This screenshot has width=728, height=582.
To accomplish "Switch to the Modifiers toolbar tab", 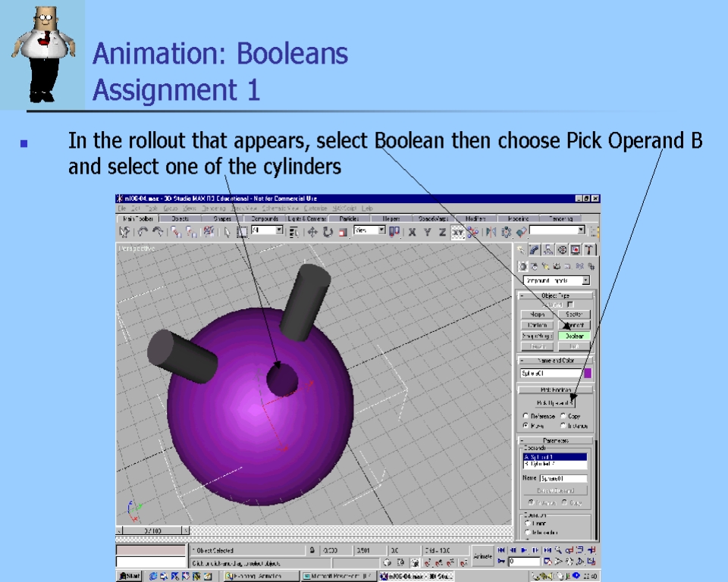I will tap(477, 218).
